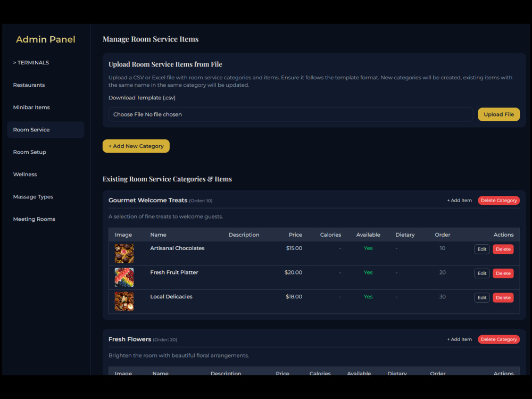
Task: Open the TERMINALS sidebar link
Action: point(31,62)
